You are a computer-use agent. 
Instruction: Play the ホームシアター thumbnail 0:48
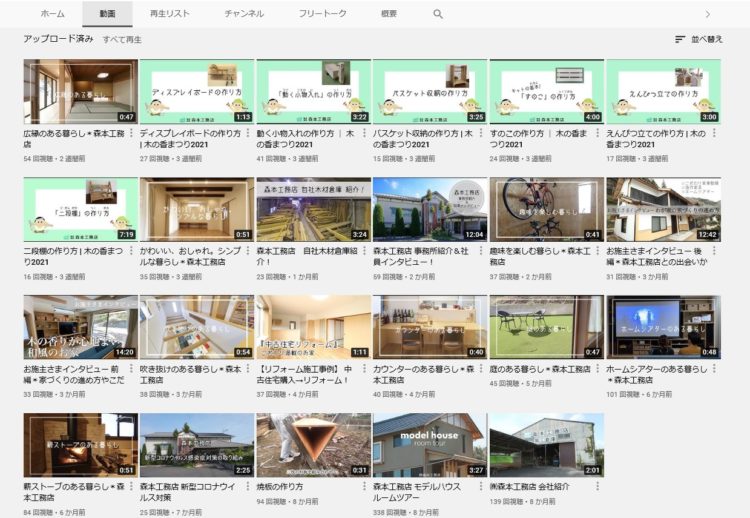663,327
